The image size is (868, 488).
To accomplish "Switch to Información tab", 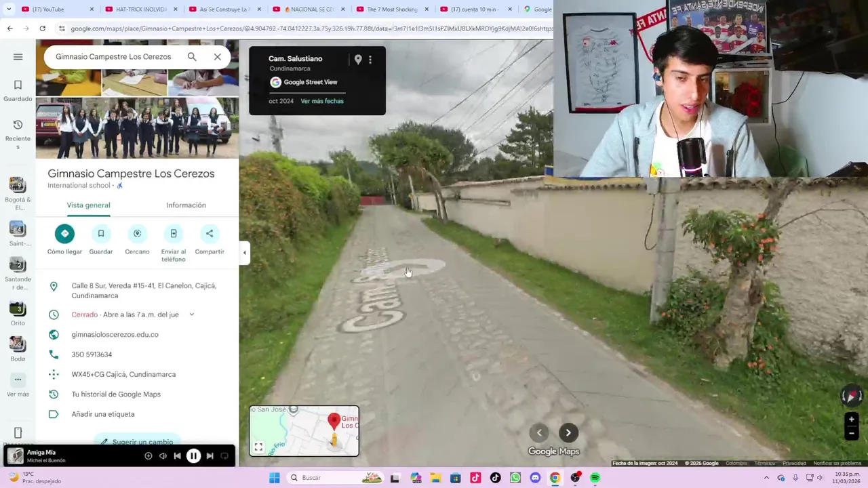I will coord(186,205).
